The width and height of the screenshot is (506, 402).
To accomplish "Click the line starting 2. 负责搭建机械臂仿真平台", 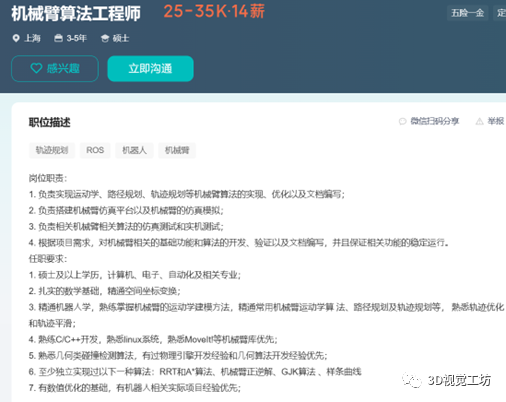I will [126, 210].
